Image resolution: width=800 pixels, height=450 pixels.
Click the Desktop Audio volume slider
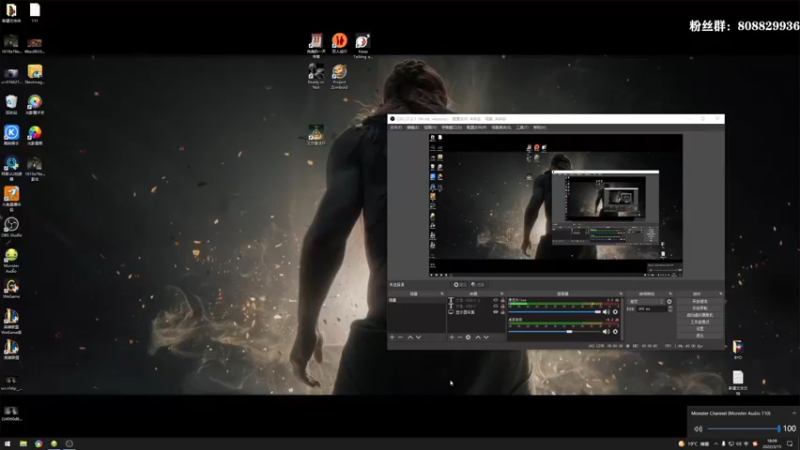[x=555, y=332]
